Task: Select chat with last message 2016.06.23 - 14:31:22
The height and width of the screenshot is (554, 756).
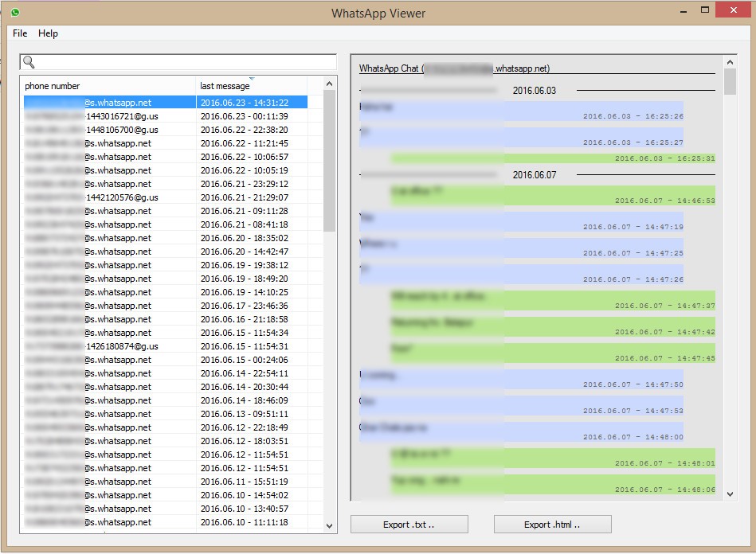Action: tap(166, 103)
